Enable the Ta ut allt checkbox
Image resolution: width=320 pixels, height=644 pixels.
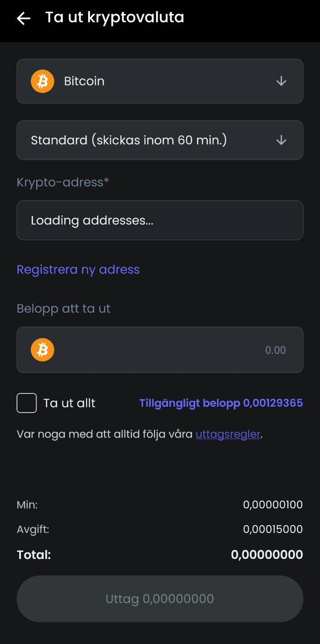pos(27,403)
